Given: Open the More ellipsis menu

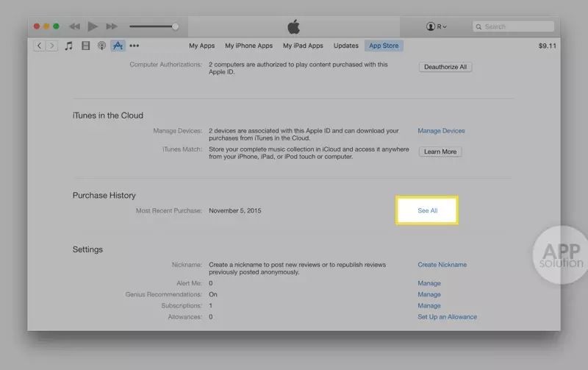Looking at the screenshot, I should [135, 46].
